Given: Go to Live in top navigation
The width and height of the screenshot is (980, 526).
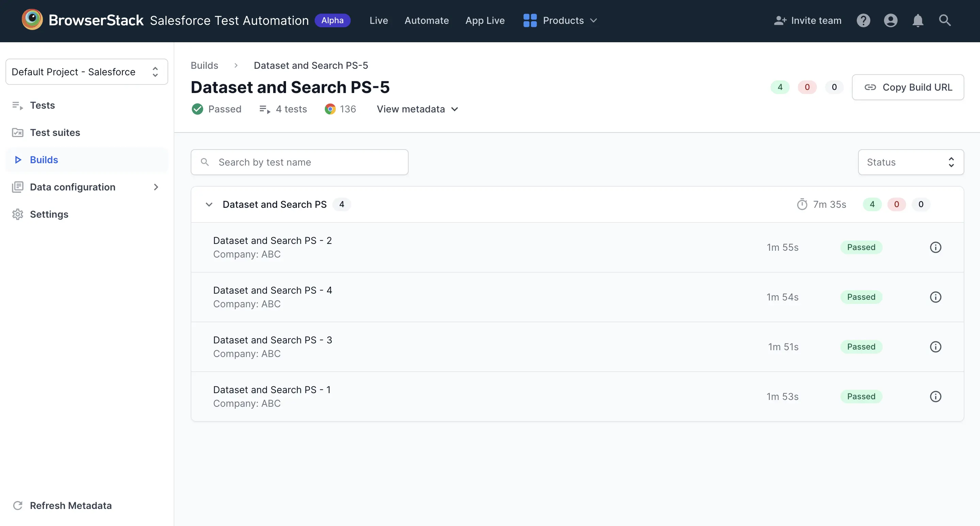Looking at the screenshot, I should [379, 20].
